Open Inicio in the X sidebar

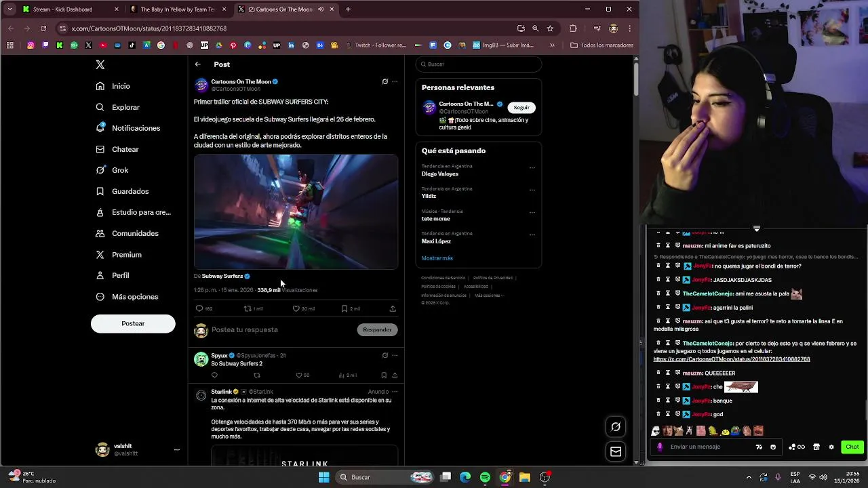(113, 86)
